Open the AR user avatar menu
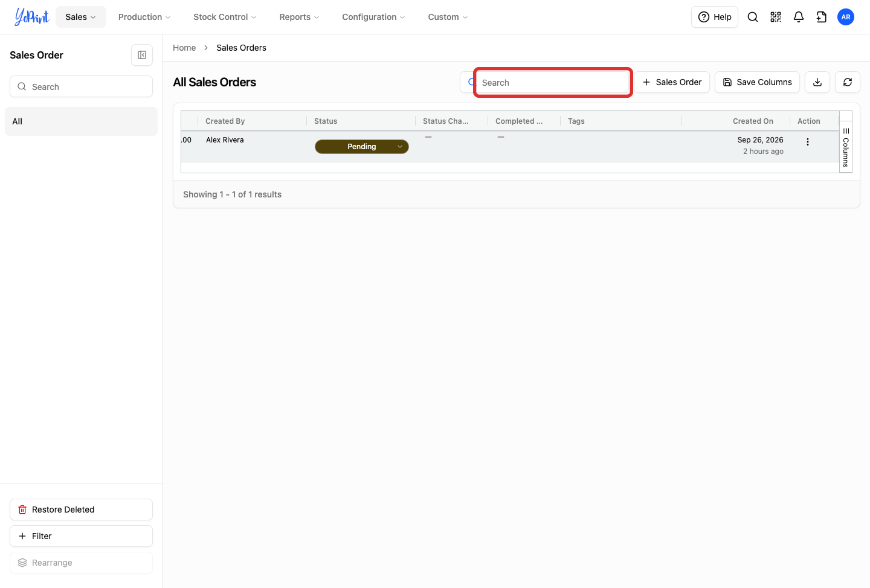The image size is (870, 588). (x=846, y=17)
